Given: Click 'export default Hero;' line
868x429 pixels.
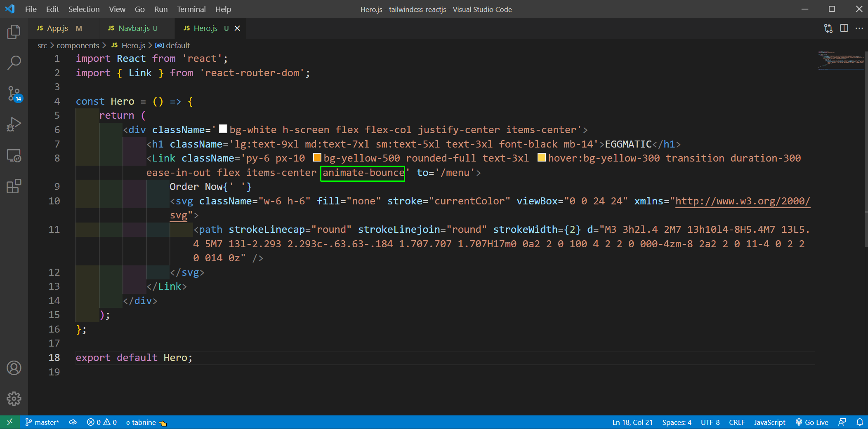Looking at the screenshot, I should [x=134, y=357].
